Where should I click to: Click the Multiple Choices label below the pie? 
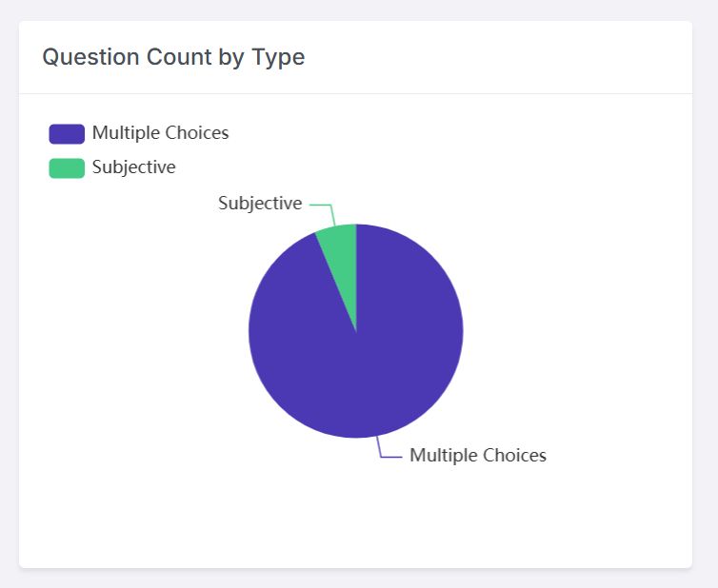pyautogui.click(x=477, y=456)
